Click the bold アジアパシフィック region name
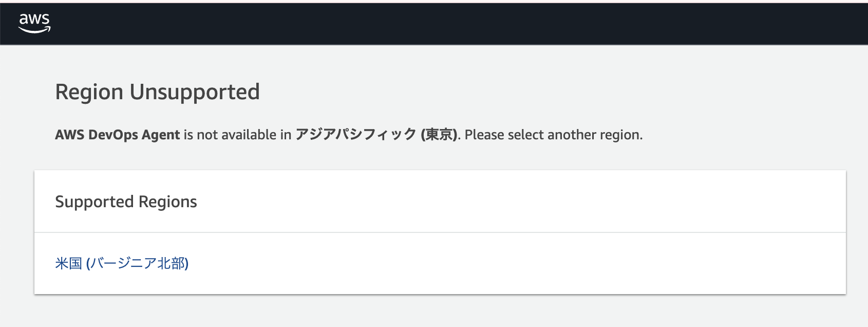The width and height of the screenshot is (868, 327). (355, 135)
